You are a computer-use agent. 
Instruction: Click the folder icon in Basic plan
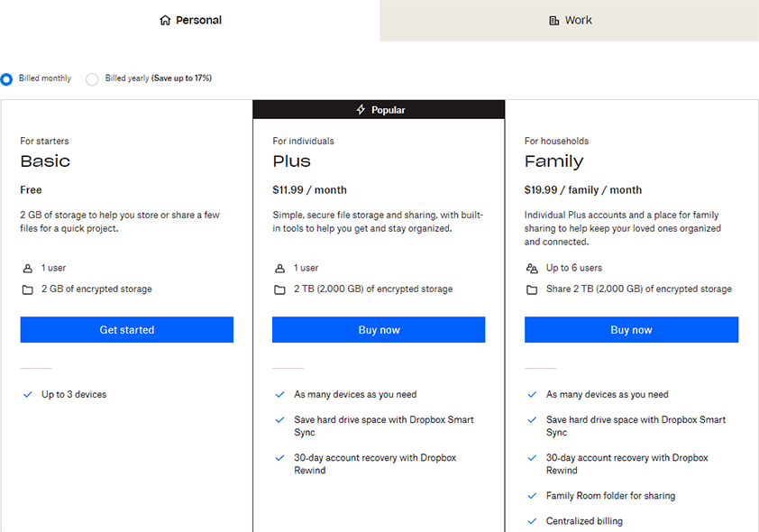[x=28, y=289]
